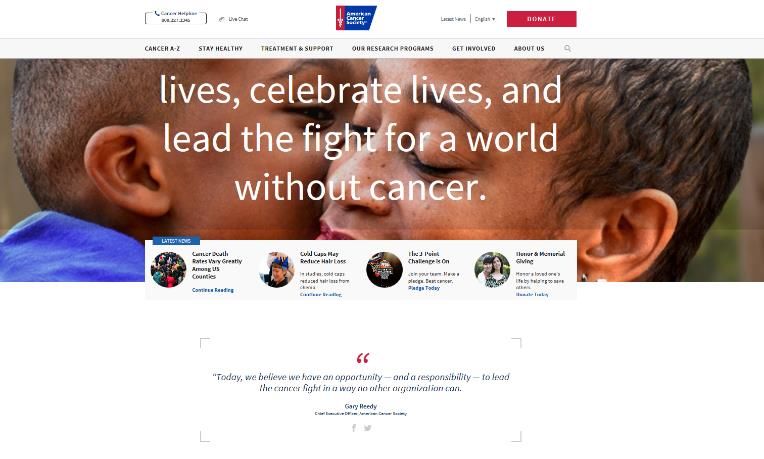Click Continue Reading under Cancer Death Rates
Image resolution: width=764 pixels, height=459 pixels.
(213, 290)
